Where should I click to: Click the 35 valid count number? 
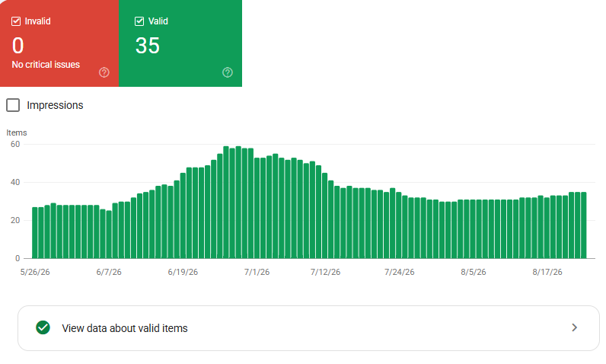coord(148,46)
